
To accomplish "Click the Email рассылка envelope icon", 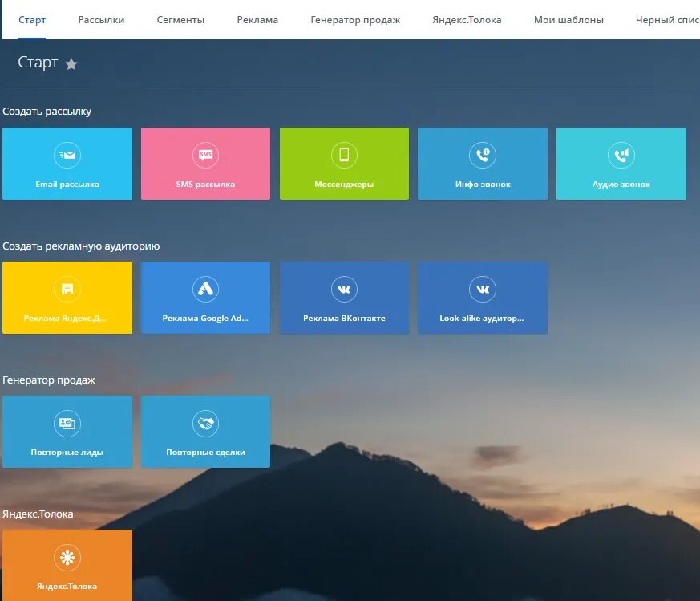I will click(x=67, y=155).
